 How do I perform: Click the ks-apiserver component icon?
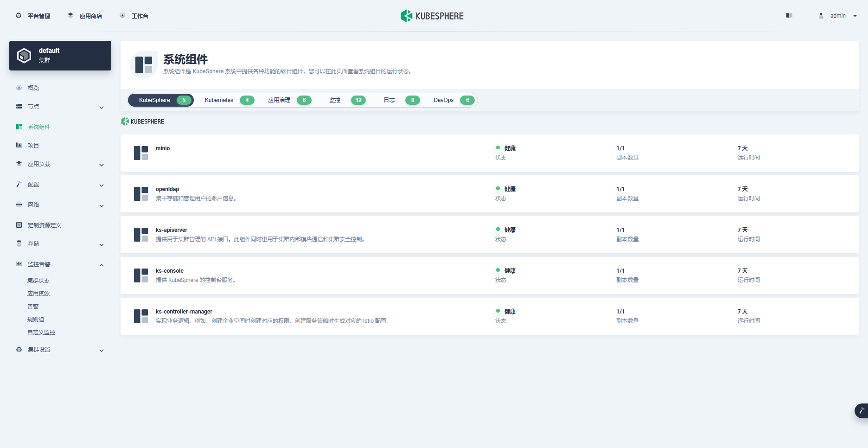[141, 235]
